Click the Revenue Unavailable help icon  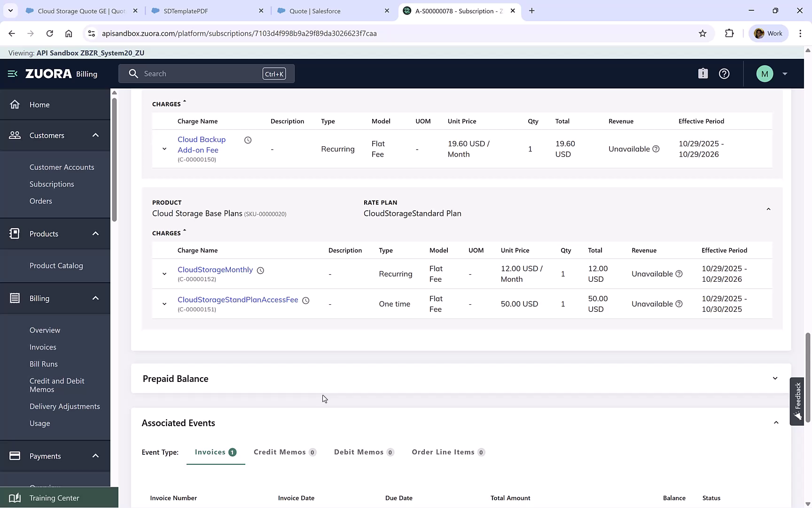[x=656, y=149]
